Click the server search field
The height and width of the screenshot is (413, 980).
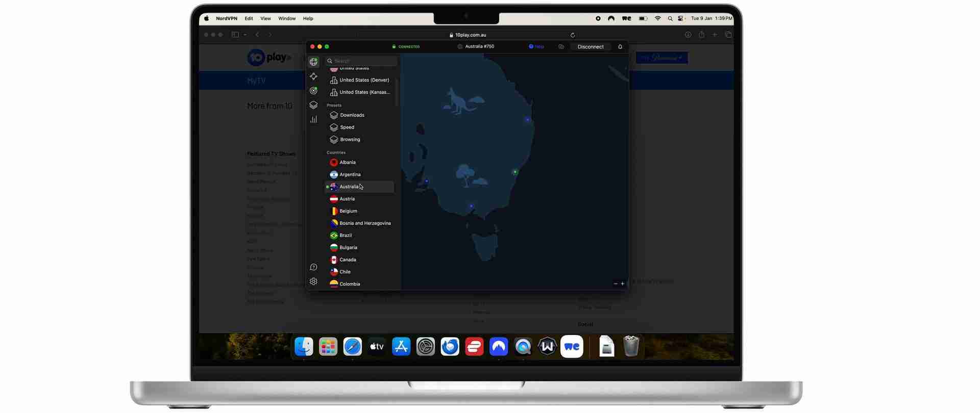pyautogui.click(x=361, y=61)
